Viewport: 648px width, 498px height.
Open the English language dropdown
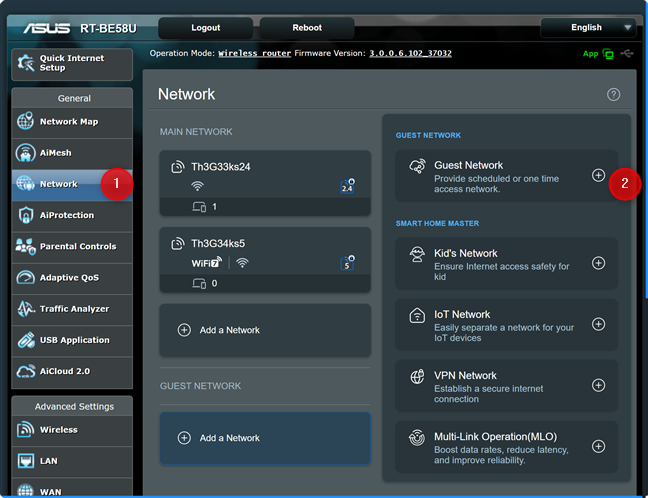[x=586, y=28]
